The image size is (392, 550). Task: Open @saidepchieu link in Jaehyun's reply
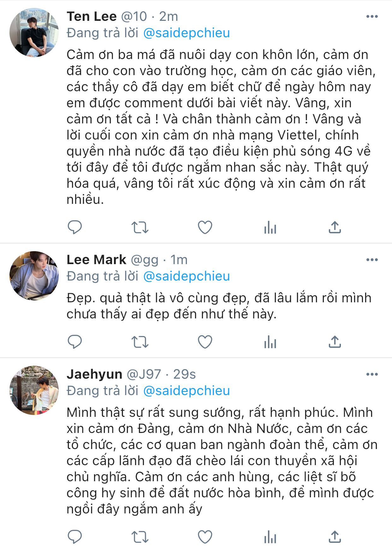coord(187,391)
